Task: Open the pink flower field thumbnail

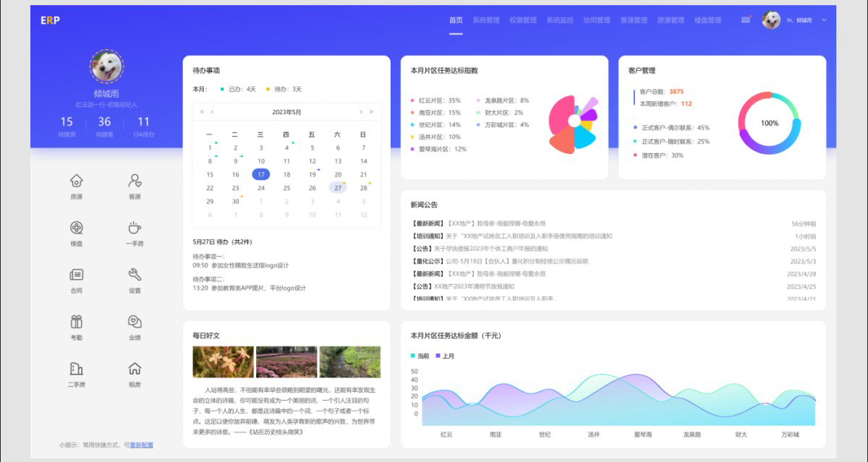Action: coord(286,362)
